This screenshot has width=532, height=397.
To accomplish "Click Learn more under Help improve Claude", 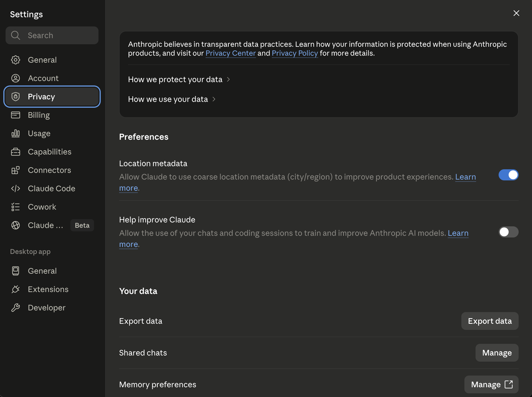I will [458, 233].
